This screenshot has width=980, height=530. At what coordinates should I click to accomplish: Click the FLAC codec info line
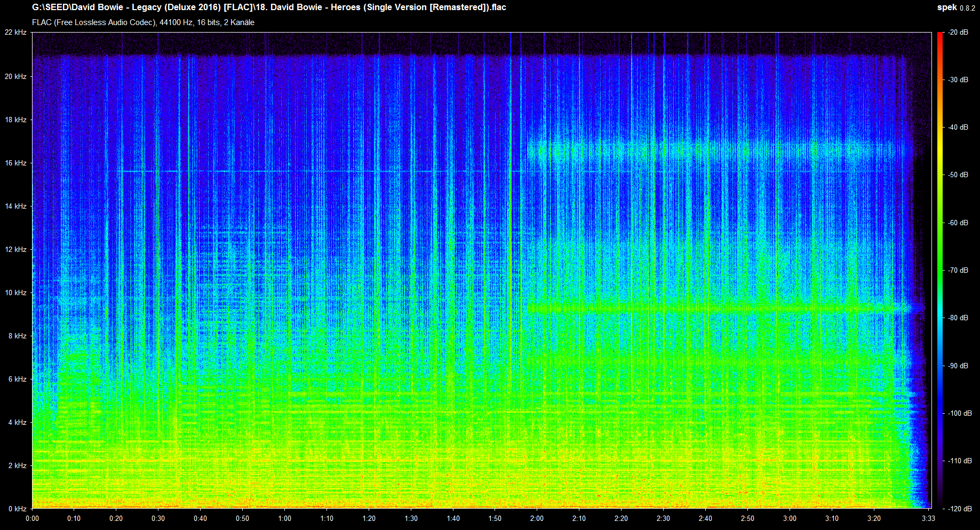pos(143,22)
